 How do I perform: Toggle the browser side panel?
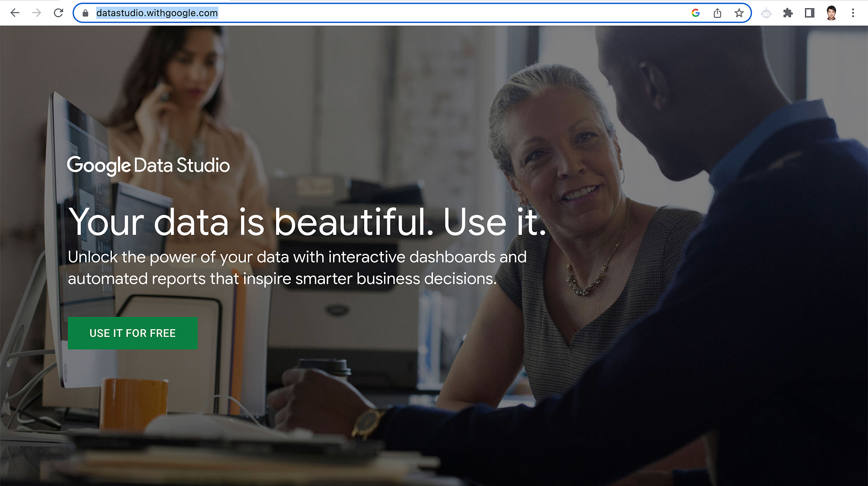[809, 13]
